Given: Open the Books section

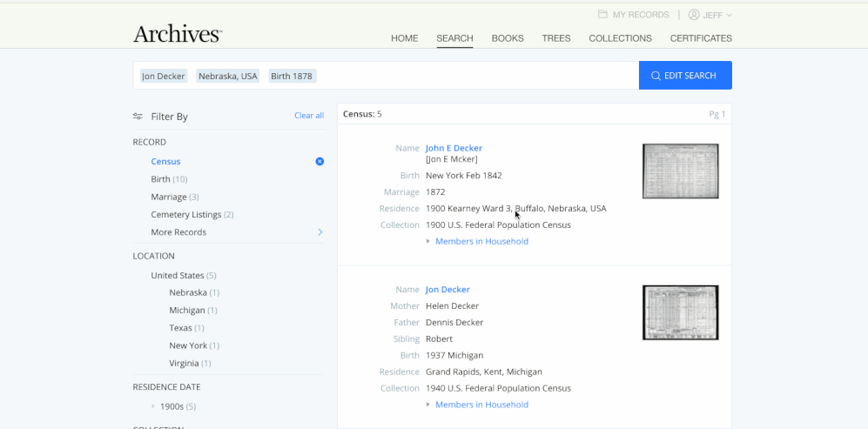Looking at the screenshot, I should [x=508, y=38].
